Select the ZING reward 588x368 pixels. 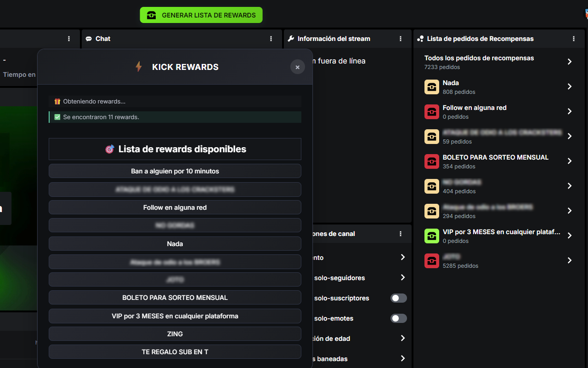pyautogui.click(x=175, y=334)
